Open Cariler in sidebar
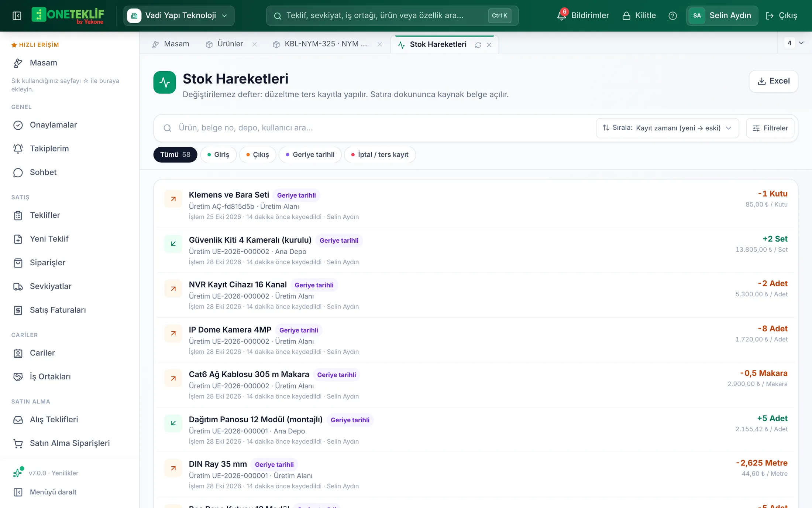The width and height of the screenshot is (812, 508). (70, 353)
